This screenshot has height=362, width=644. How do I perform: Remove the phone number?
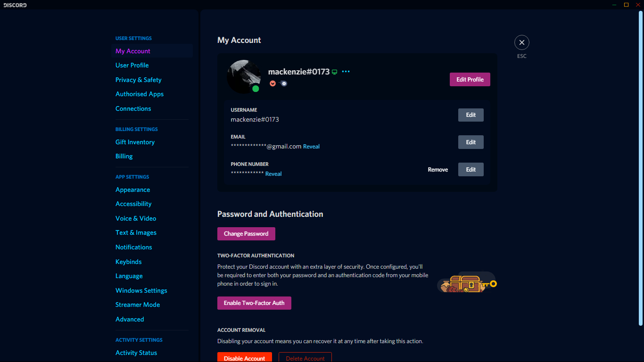(438, 170)
